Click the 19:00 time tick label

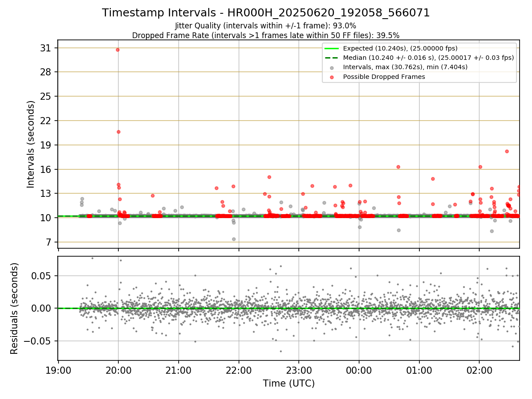[59, 369]
